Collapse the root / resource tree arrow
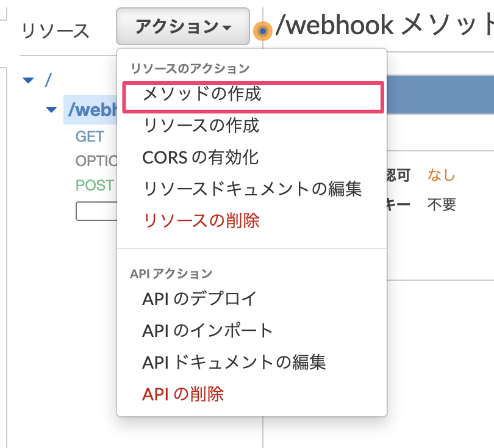 [x=28, y=80]
